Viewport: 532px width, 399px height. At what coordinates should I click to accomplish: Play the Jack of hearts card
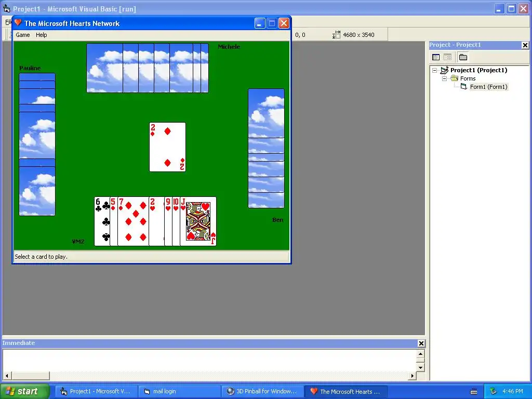(198, 221)
